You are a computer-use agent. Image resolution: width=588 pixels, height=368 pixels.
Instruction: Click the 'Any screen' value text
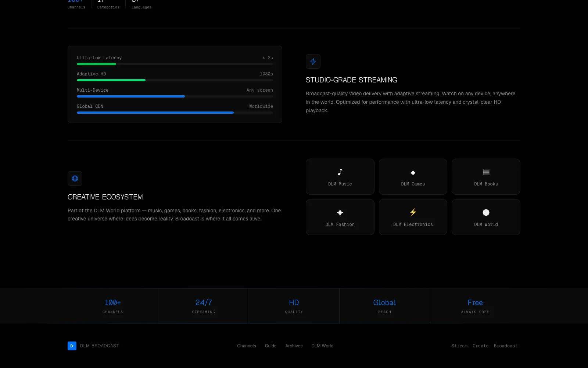pos(260,90)
